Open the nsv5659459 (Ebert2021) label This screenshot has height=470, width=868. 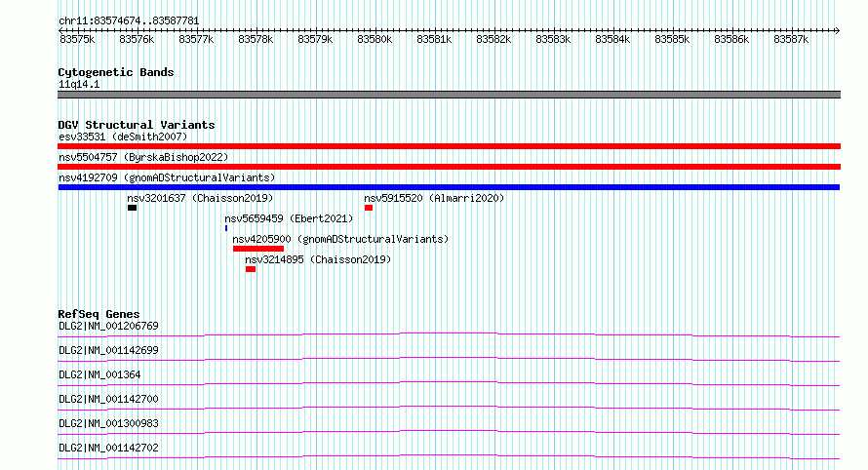click(x=289, y=218)
